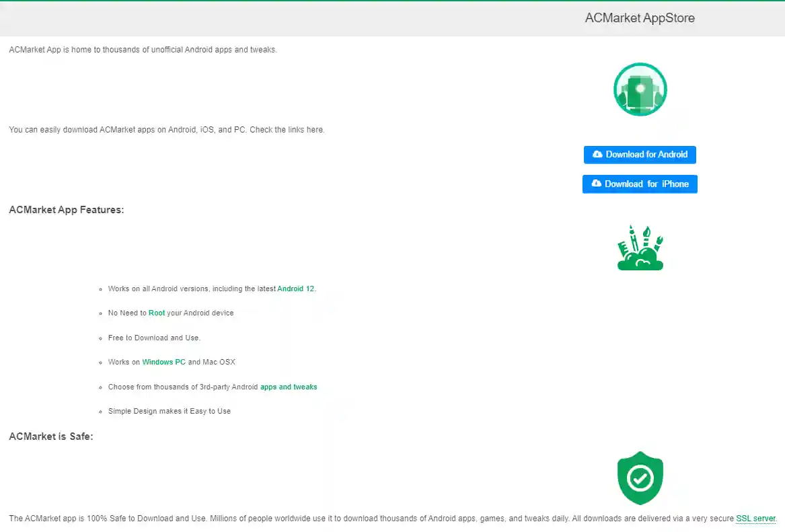Viewport: 785px width, 532px height.
Task: Click the green art tools cloud icon
Action: pyautogui.click(x=640, y=248)
